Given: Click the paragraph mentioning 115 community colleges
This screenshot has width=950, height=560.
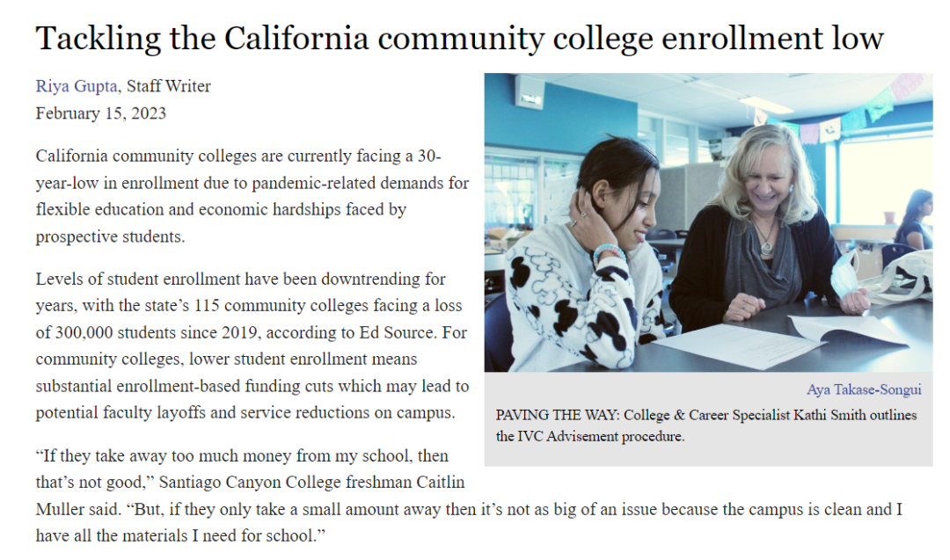Looking at the screenshot, I should coord(252,346).
